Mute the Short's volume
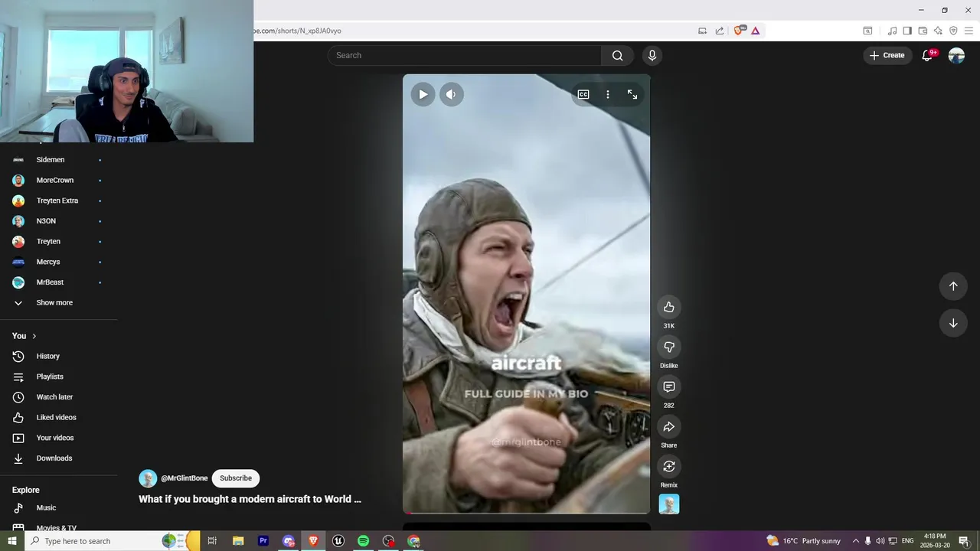This screenshot has width=980, height=551. 451,94
